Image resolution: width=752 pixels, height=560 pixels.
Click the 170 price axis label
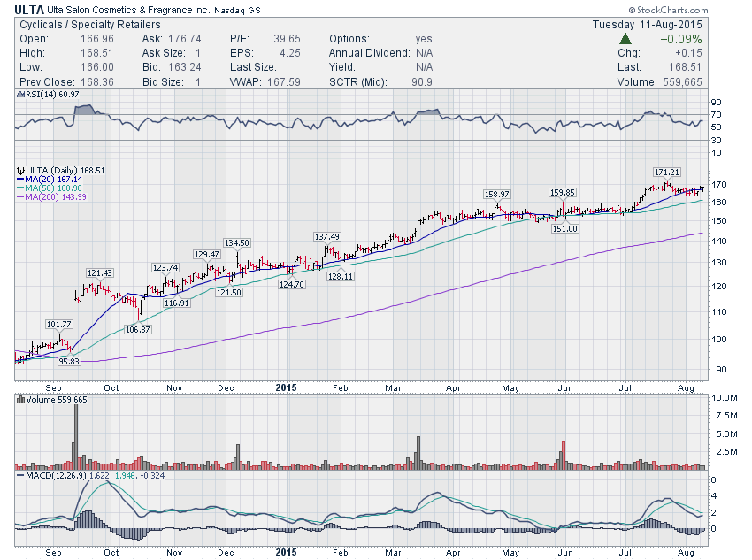click(x=719, y=184)
